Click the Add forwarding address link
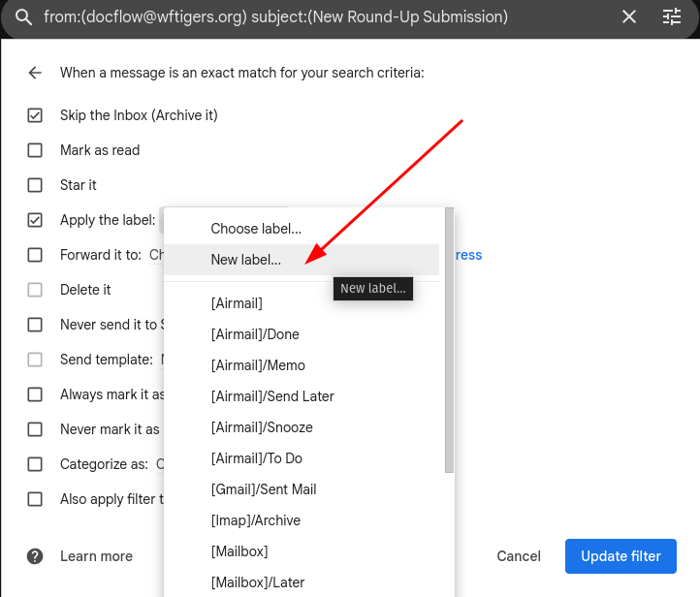The image size is (700, 597). [468, 255]
